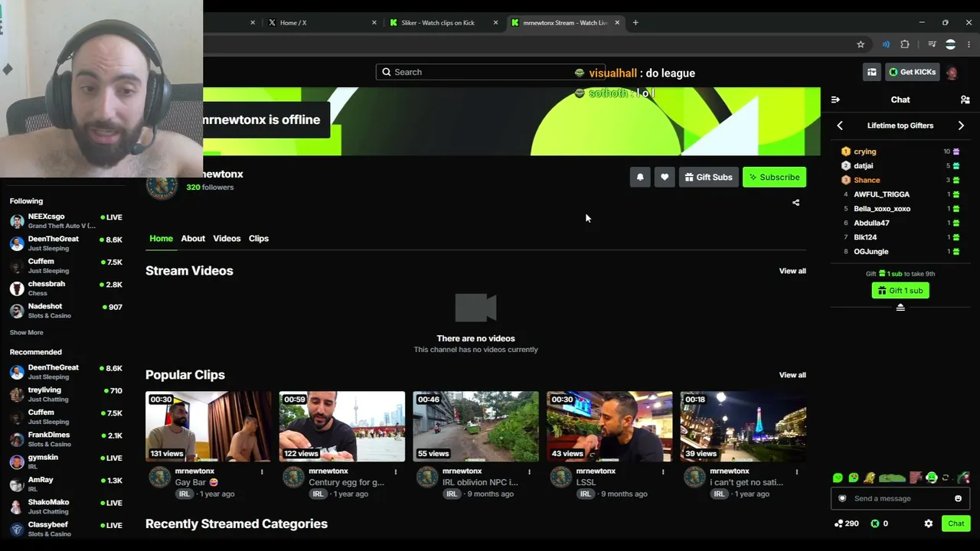Collapse the chat panel with arrow icon
980x551 pixels.
pos(835,99)
